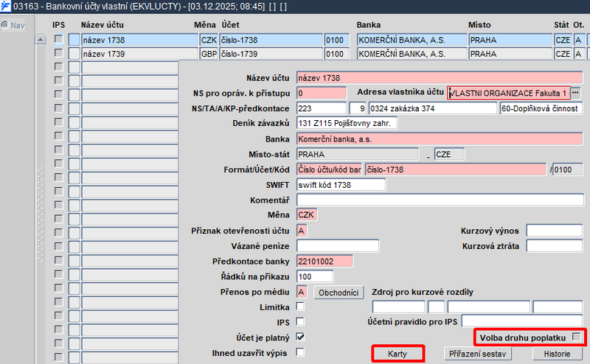
Task: Click the Měna field showing CZK in the form
Action: 307,214
